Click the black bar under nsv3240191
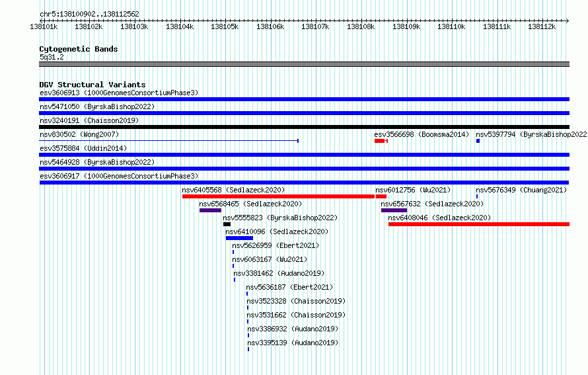This screenshot has height=375, width=588. point(304,127)
